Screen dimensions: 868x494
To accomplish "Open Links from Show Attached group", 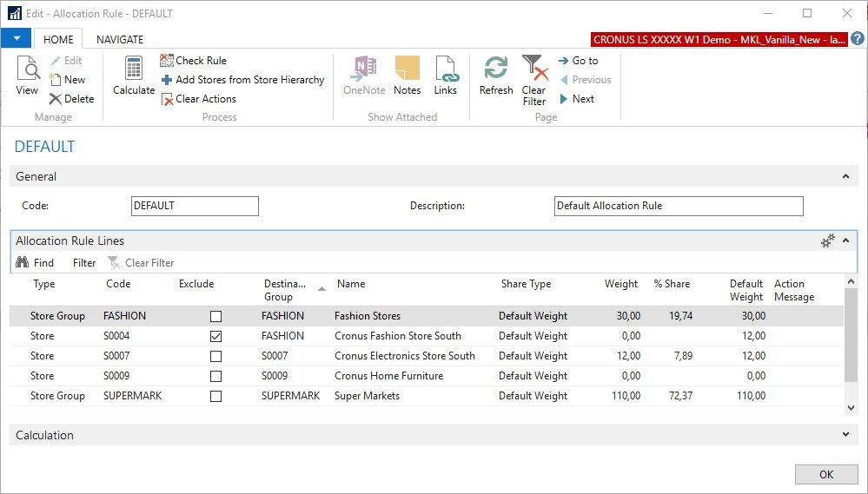I will coord(445,76).
